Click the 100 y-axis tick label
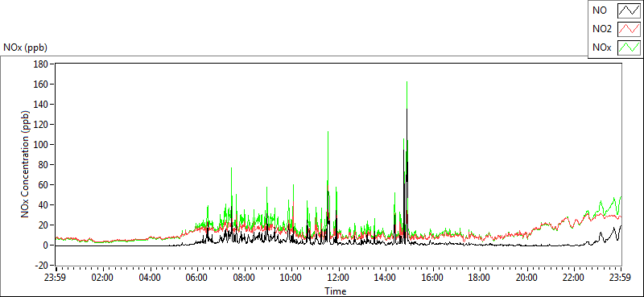 point(43,145)
